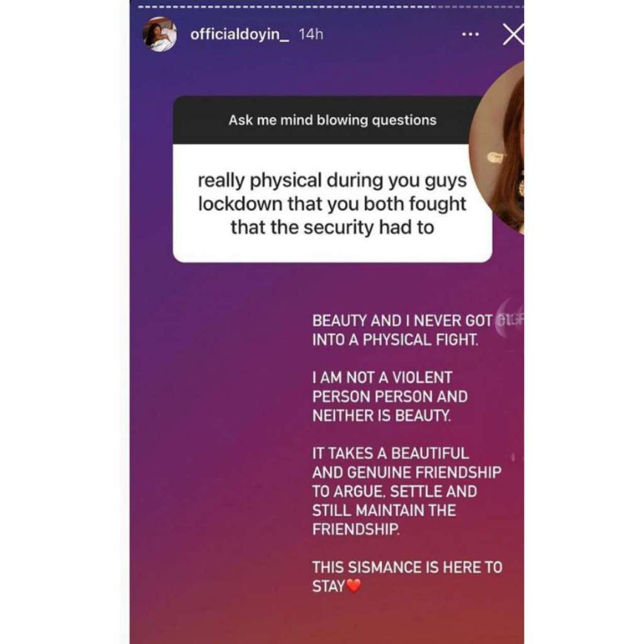The width and height of the screenshot is (644, 644).
Task: Click the lighter unfilled end of progress bar
Action: pos(479,7)
